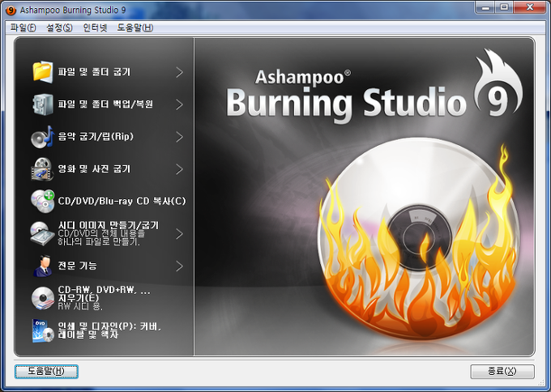Expand the 전문 기능 arrow
This screenshot has width=551, height=392.
point(180,266)
